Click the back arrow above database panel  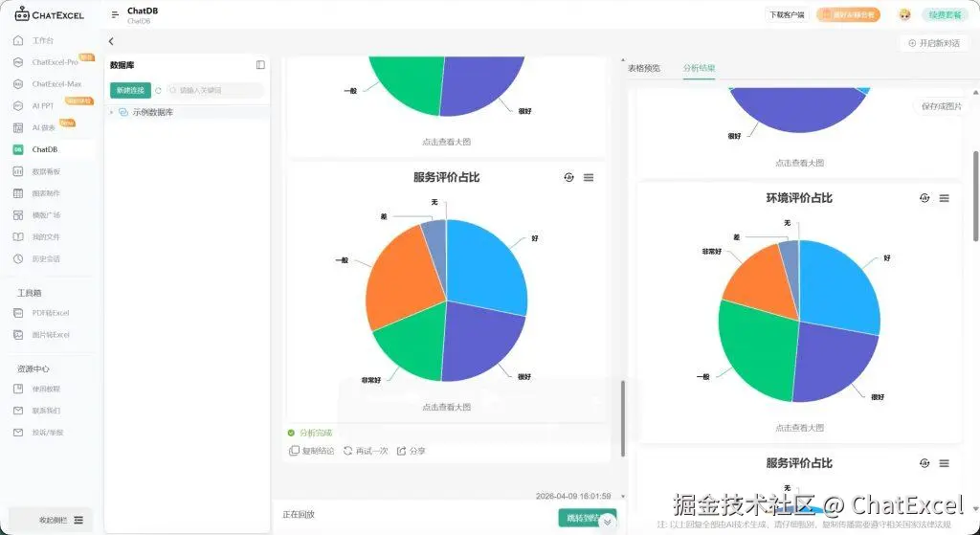(x=111, y=41)
